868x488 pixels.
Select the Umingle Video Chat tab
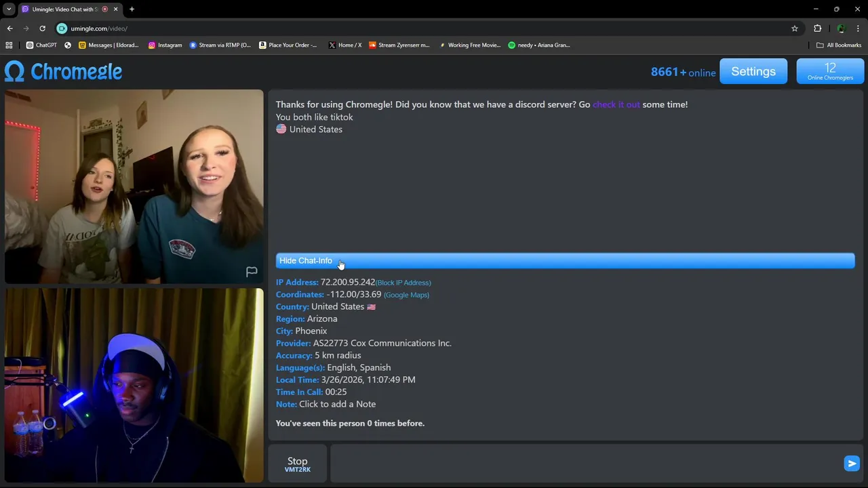coord(65,9)
